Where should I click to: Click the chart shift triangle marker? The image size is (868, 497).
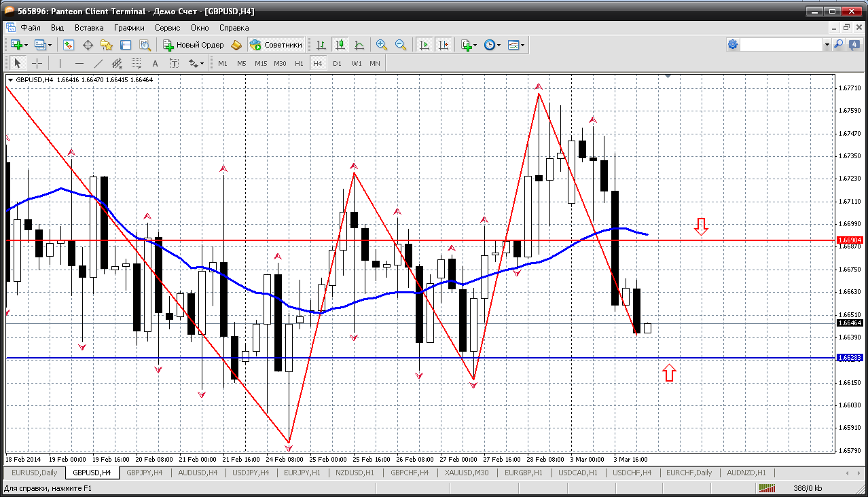[x=668, y=77]
